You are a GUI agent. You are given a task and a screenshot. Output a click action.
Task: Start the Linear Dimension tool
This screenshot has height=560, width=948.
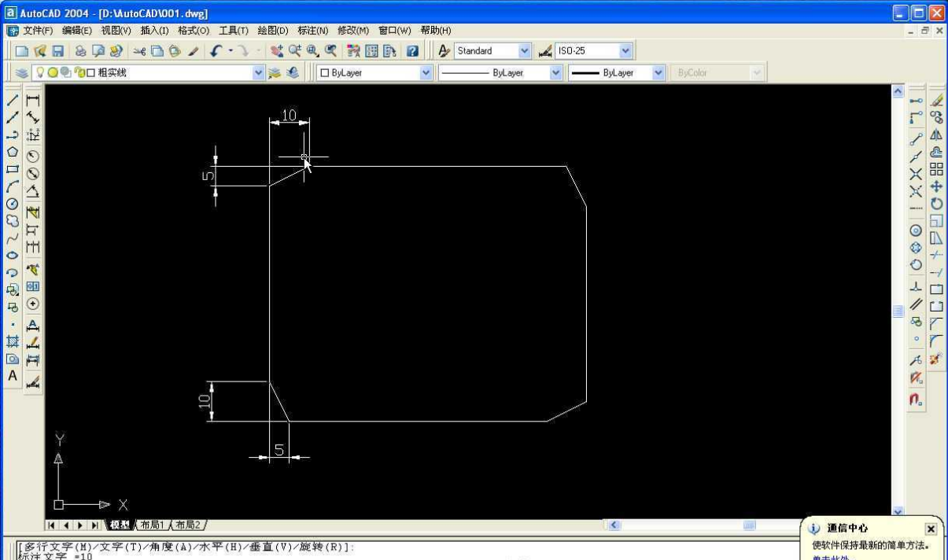pyautogui.click(x=32, y=101)
